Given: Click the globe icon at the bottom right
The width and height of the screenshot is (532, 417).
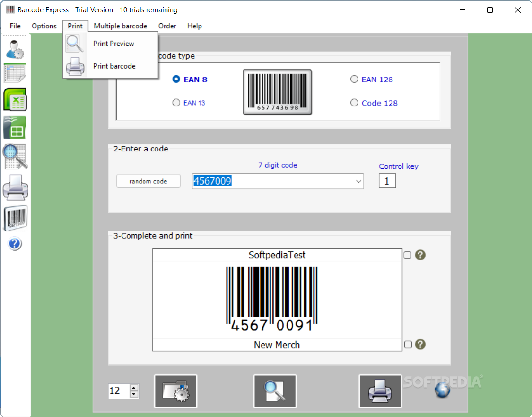Looking at the screenshot, I should (x=443, y=390).
